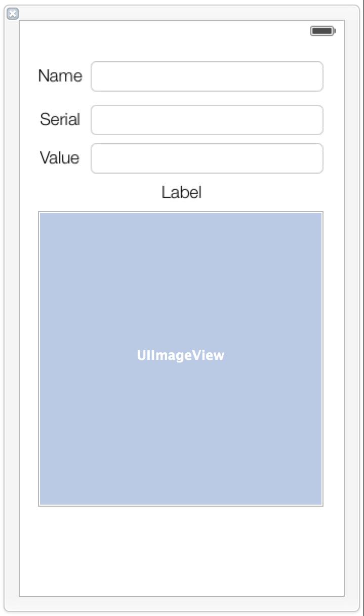
Task: Pick the centered Label element above the image view
Action: pyautogui.click(x=181, y=192)
